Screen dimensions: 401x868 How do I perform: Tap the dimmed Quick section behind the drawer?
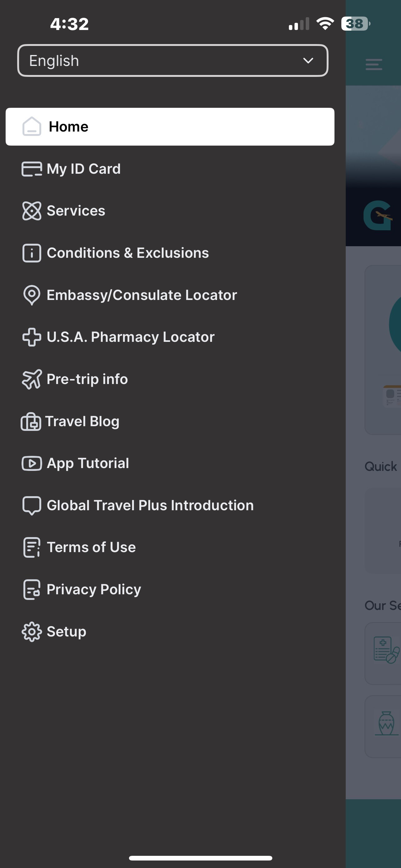(x=381, y=467)
